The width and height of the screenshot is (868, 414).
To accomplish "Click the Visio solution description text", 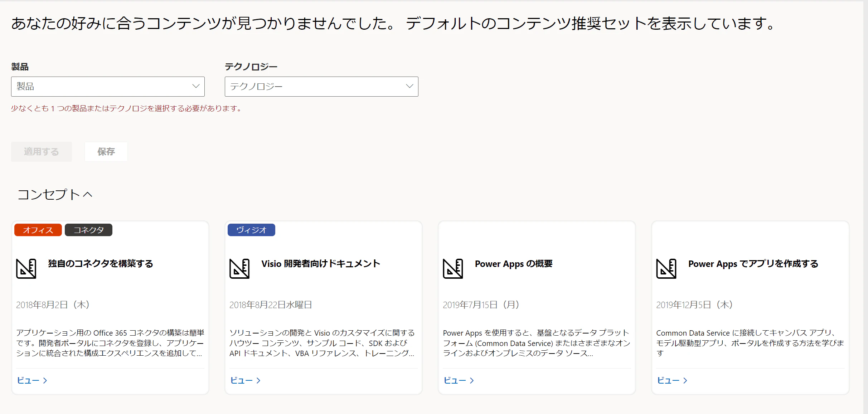I will [322, 343].
